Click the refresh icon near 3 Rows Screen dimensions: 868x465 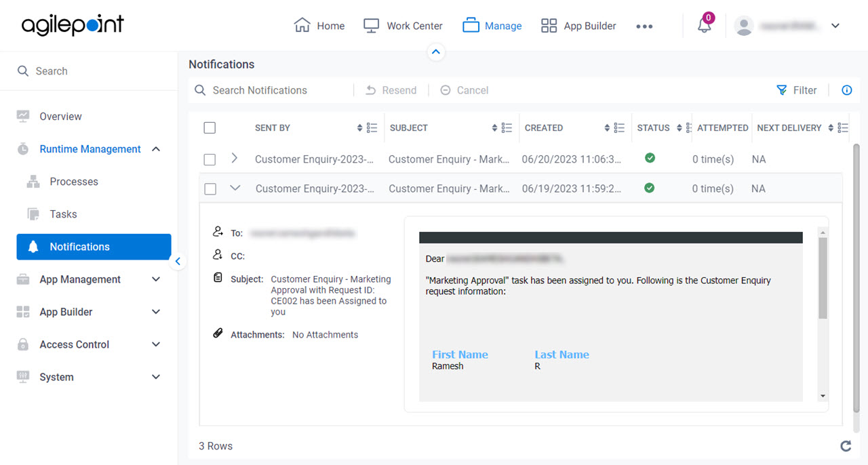tap(846, 446)
